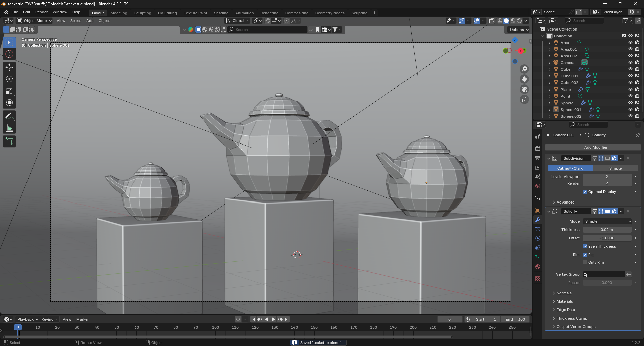The height and width of the screenshot is (346, 644).
Task: Toggle lock camera to view icon
Action: pos(524,99)
